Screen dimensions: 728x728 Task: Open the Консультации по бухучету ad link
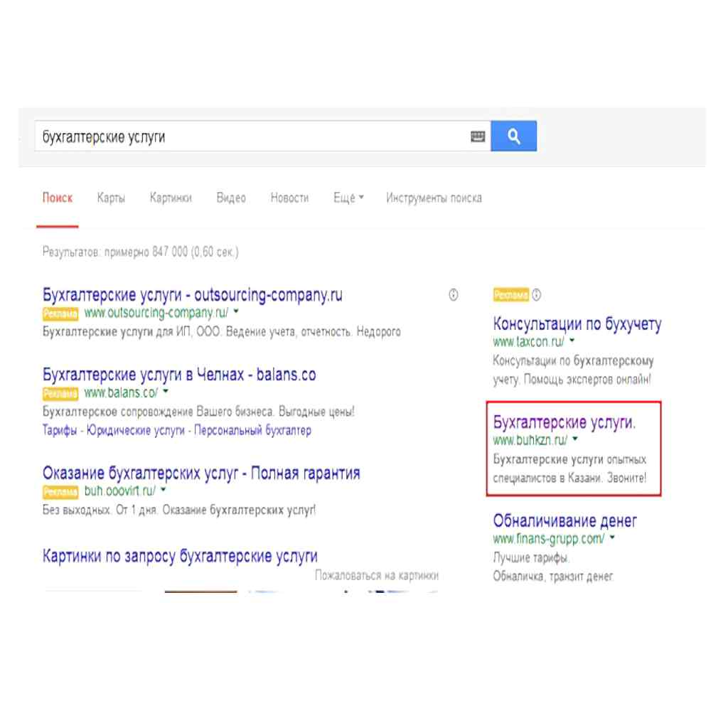[x=577, y=325]
